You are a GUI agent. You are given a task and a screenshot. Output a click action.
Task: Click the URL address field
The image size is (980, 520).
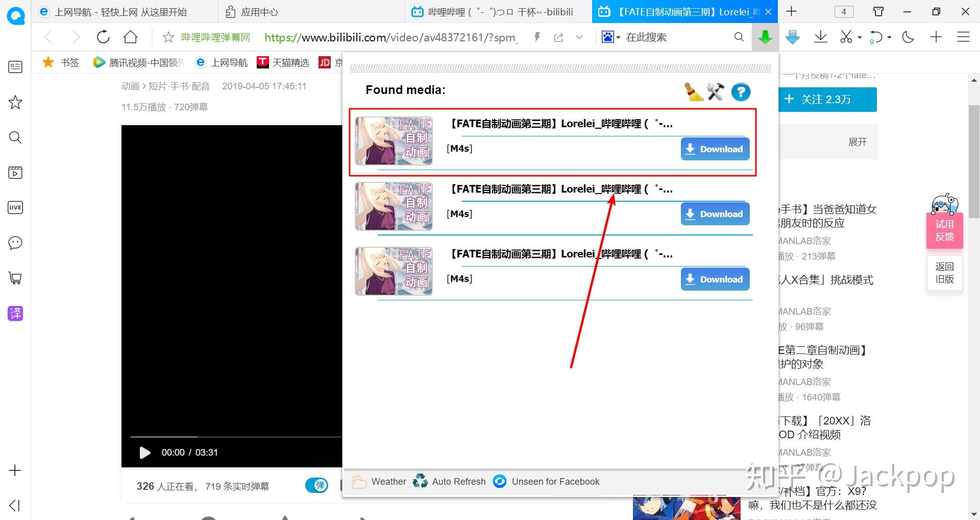pos(391,37)
